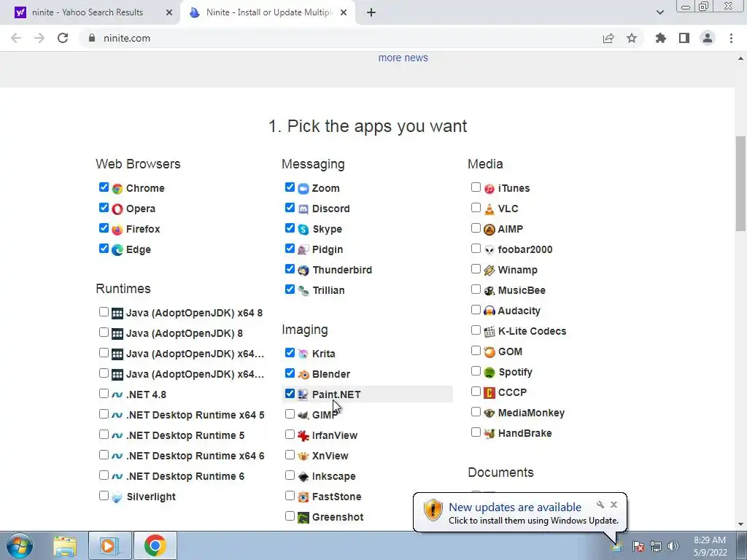Open the Chrome three-dot menu
This screenshot has width=747, height=560.
(x=731, y=38)
